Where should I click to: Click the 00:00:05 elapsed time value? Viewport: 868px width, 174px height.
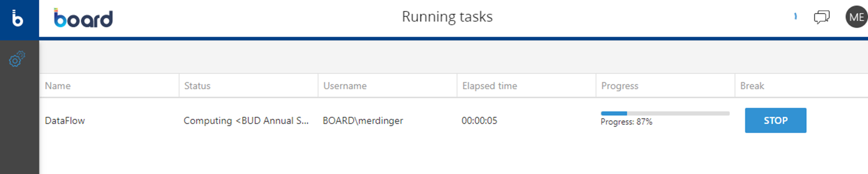[479, 121]
